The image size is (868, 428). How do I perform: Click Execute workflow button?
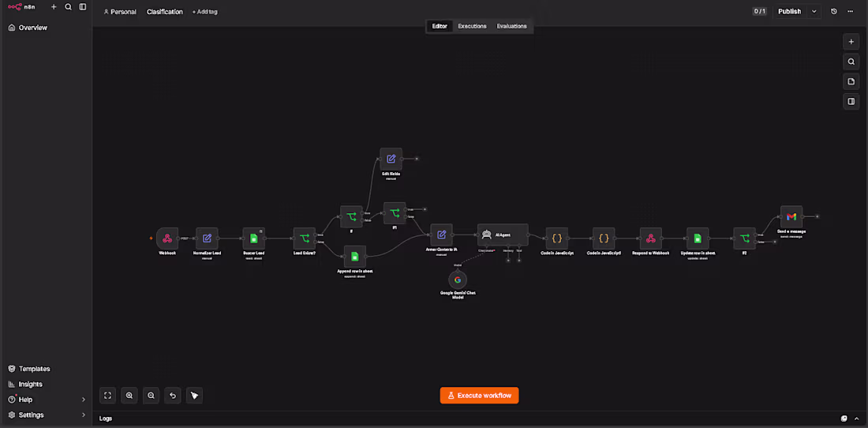pyautogui.click(x=480, y=396)
